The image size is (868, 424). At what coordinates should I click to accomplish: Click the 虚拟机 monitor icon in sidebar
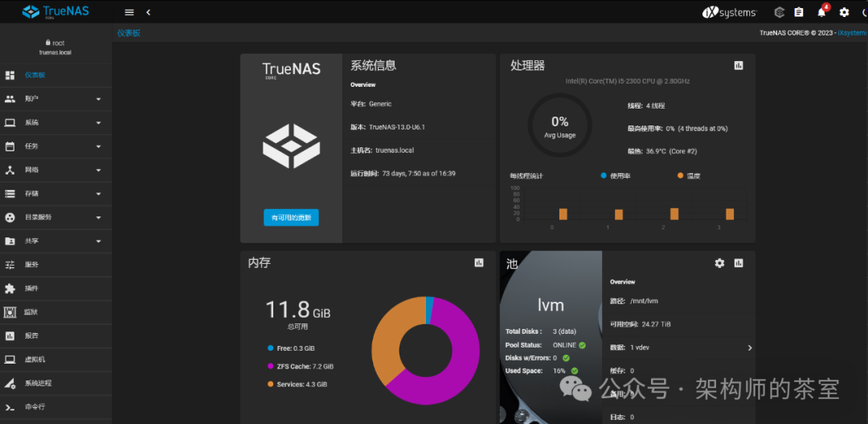coord(10,359)
